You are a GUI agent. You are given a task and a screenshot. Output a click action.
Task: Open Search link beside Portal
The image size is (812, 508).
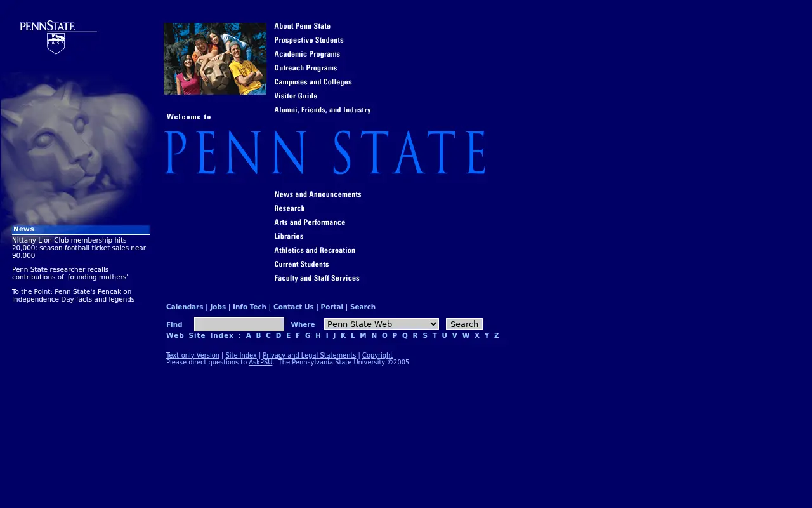[x=363, y=307]
